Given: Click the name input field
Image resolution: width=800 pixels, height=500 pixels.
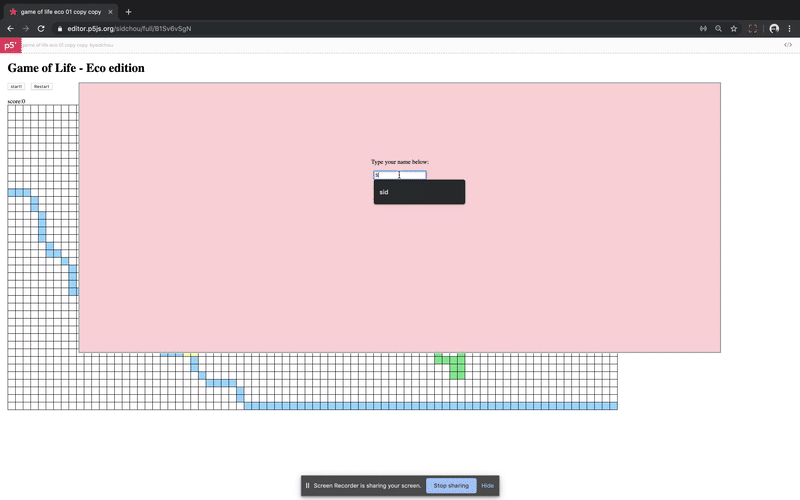Looking at the screenshot, I should [x=400, y=175].
